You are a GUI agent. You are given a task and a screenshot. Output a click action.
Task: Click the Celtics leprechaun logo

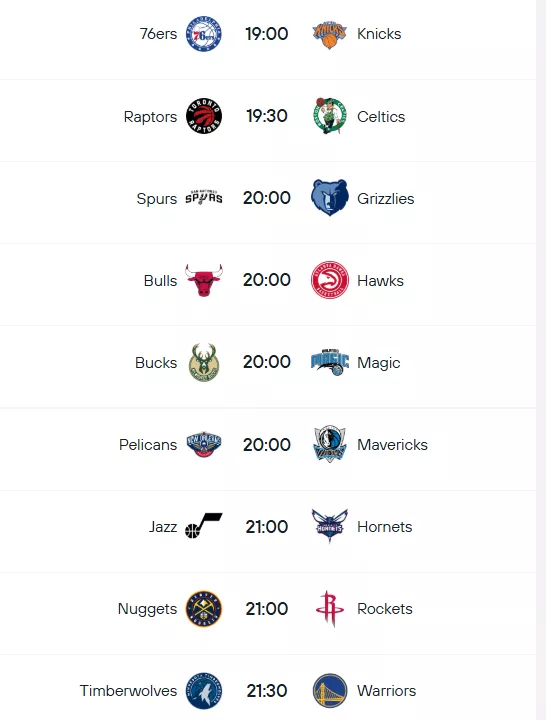tap(329, 116)
